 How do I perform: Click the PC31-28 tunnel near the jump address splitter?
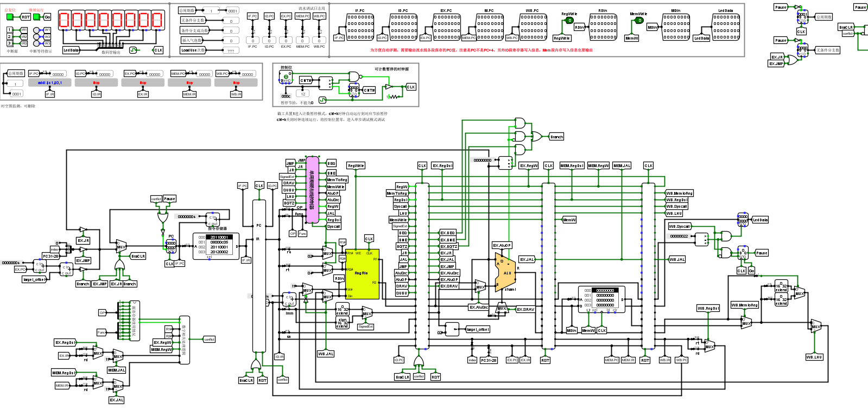click(x=50, y=256)
